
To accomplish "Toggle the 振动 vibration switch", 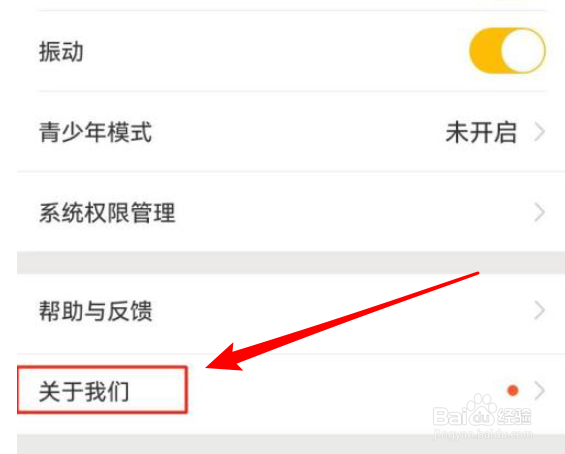I will pos(507,51).
